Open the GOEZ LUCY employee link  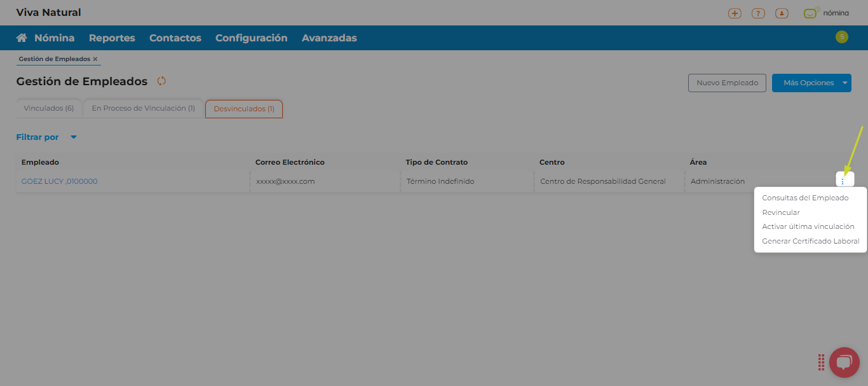coord(59,181)
